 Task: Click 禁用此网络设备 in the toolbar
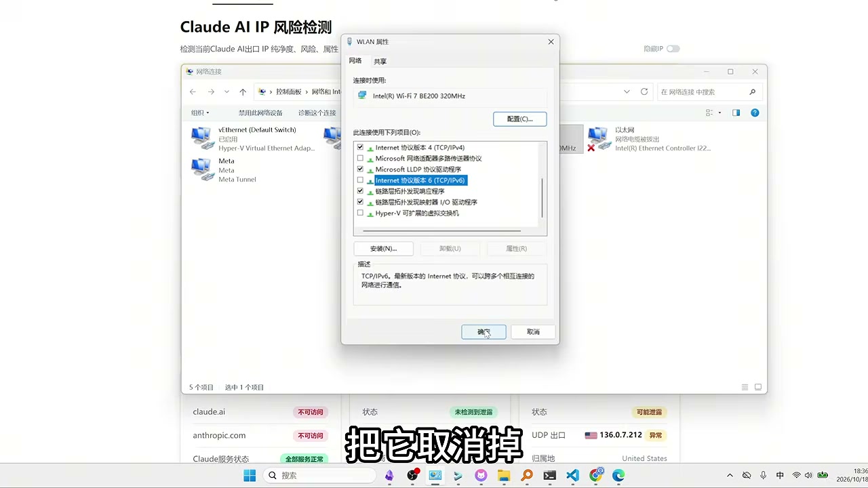[260, 113]
